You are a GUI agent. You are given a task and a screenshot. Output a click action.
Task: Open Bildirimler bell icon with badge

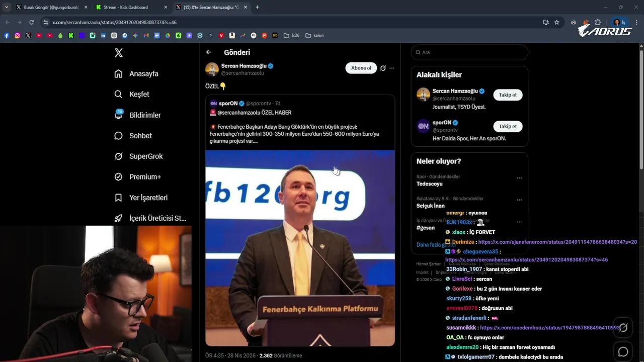click(119, 115)
